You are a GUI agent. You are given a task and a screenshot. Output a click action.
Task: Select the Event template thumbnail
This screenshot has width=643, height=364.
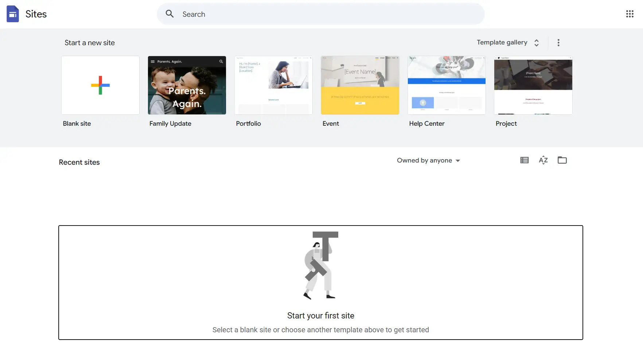click(x=360, y=85)
